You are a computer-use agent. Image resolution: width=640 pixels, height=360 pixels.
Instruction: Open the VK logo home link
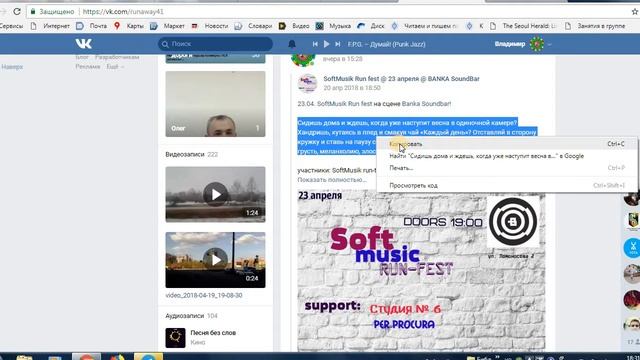pyautogui.click(x=84, y=44)
